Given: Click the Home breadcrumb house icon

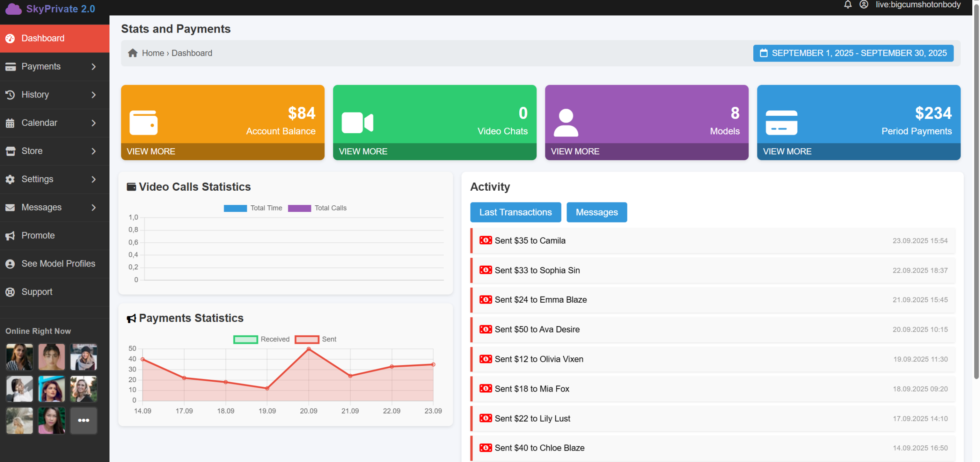Looking at the screenshot, I should 133,53.
